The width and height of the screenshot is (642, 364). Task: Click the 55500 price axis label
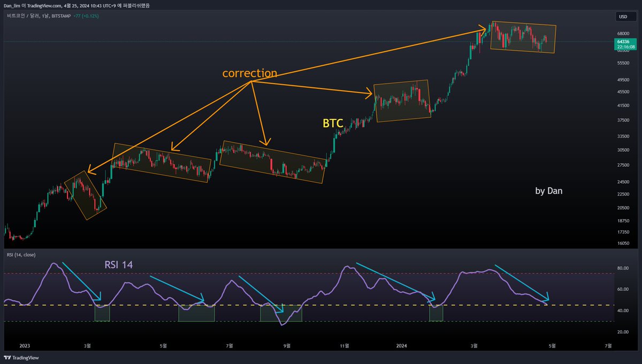(622, 63)
